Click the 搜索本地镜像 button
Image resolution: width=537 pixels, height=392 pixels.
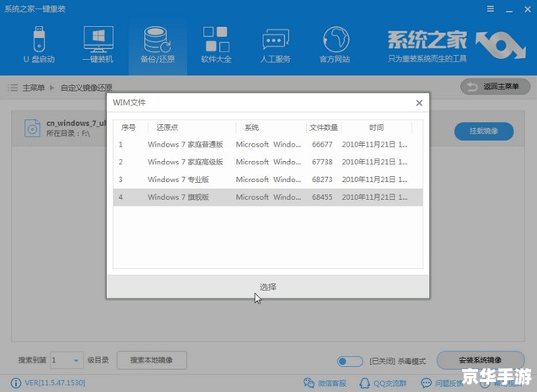(x=152, y=361)
